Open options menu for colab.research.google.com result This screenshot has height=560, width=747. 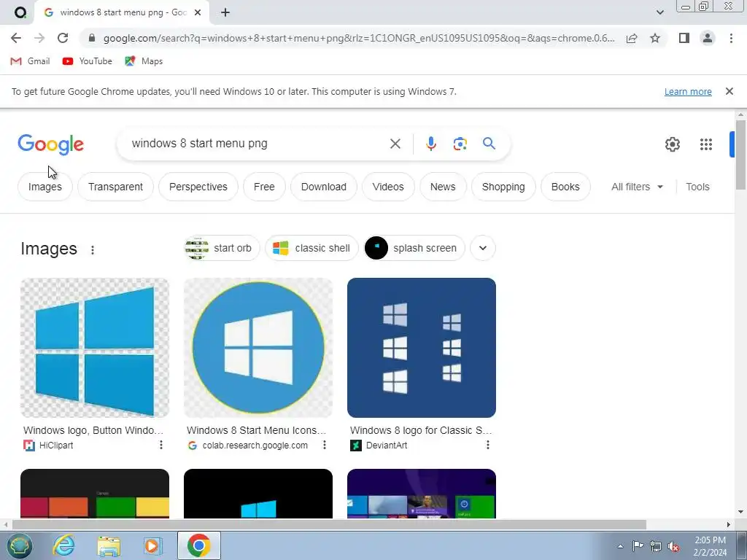click(x=325, y=445)
